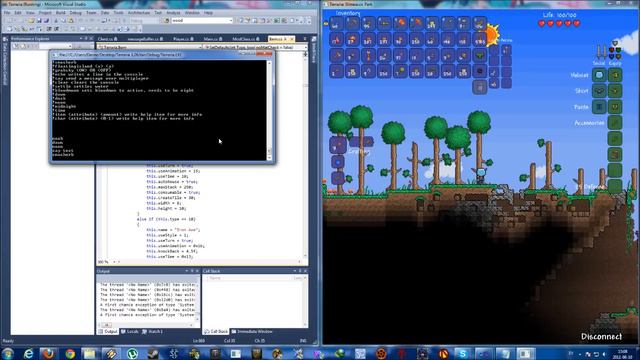Viewport: 640px width, 360px height.
Task: Close the Performance Explorer panel
Action: [x=91, y=39]
